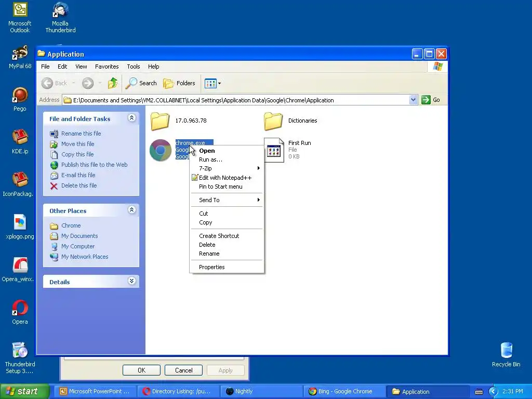Screen dimensions: 532x399
Task: Open the View menu
Action: [81, 66]
